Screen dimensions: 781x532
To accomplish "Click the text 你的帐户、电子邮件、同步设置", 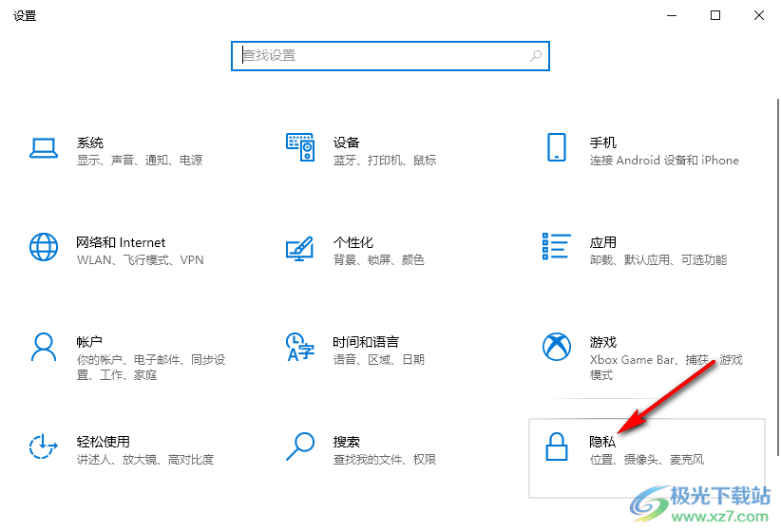I will [x=151, y=367].
